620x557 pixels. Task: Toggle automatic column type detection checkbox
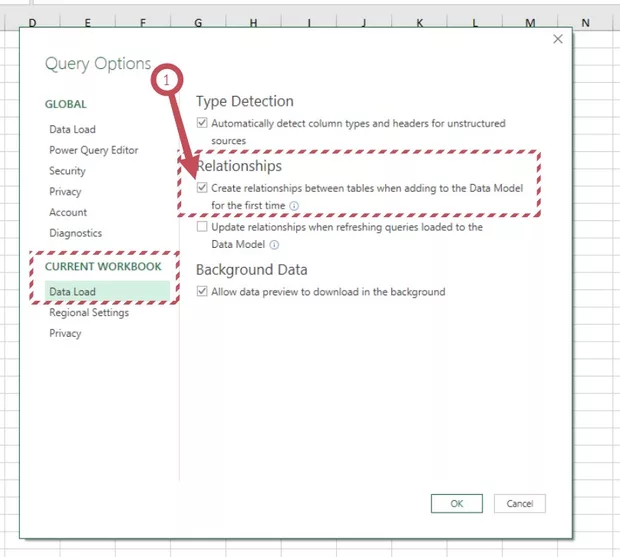click(202, 123)
